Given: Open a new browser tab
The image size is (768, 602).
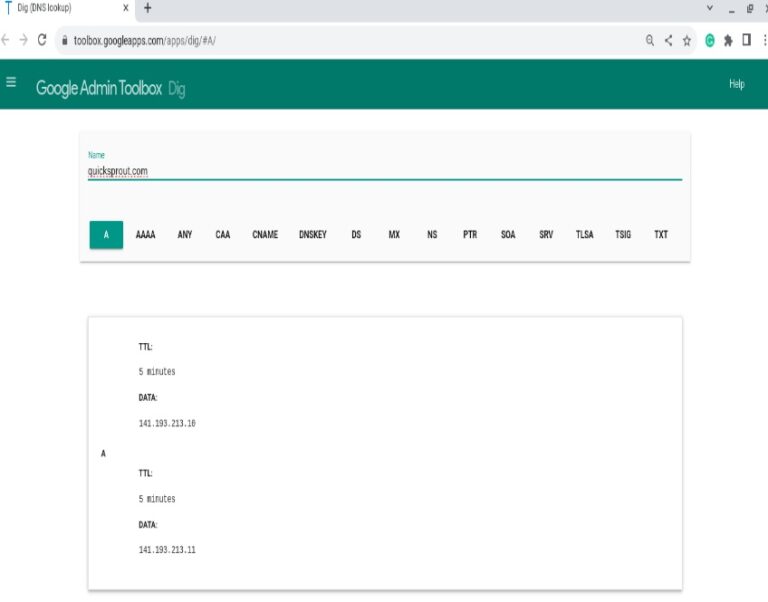Looking at the screenshot, I should pos(148,8).
